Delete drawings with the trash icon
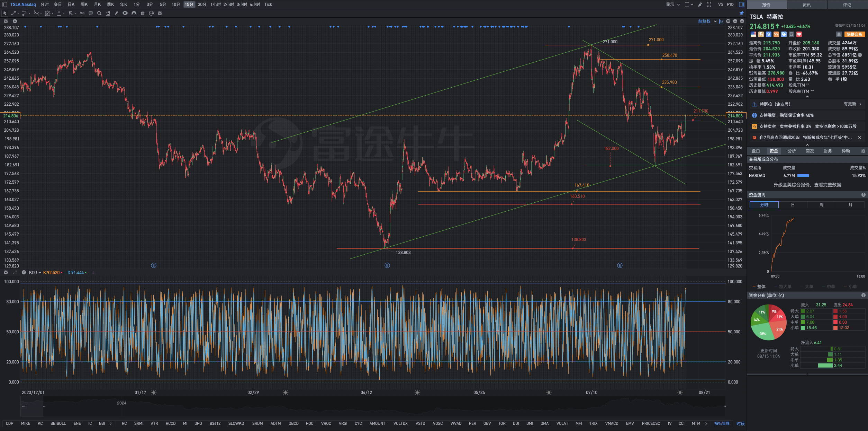Image resolution: width=868 pixels, height=431 pixels. pyautogui.click(x=143, y=13)
